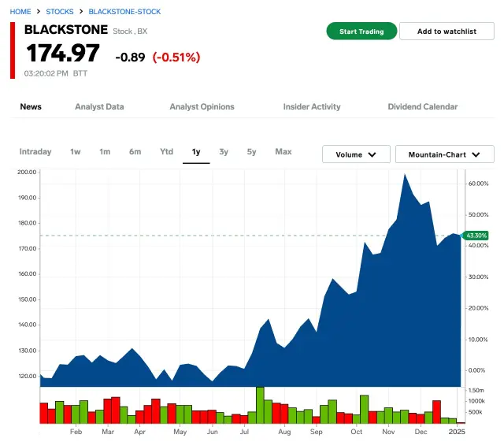Open the Analyst Opinions tab

tap(202, 106)
